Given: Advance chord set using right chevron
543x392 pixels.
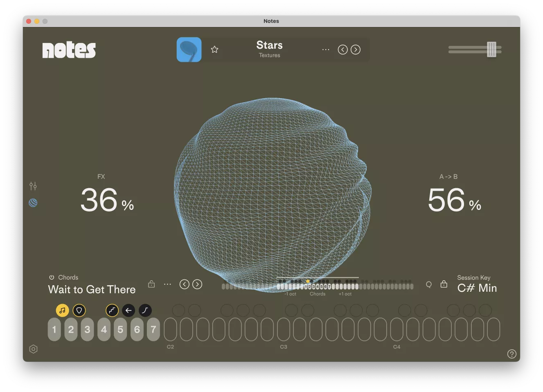Looking at the screenshot, I should [197, 284].
